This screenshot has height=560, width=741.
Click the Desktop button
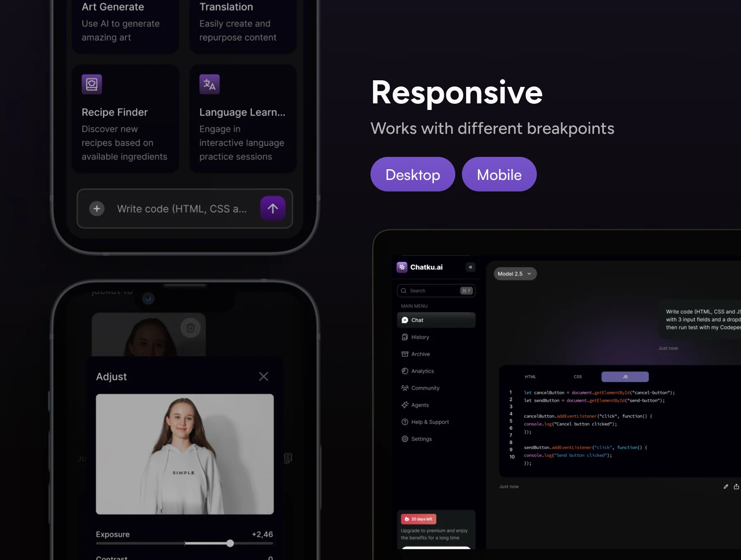(x=413, y=174)
